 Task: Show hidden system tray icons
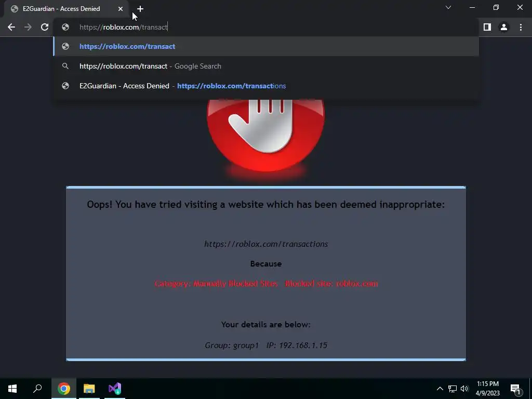tap(440, 389)
